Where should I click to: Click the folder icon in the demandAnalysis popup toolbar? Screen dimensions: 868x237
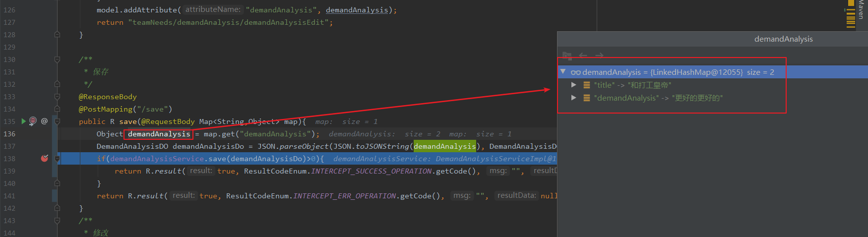click(x=567, y=56)
